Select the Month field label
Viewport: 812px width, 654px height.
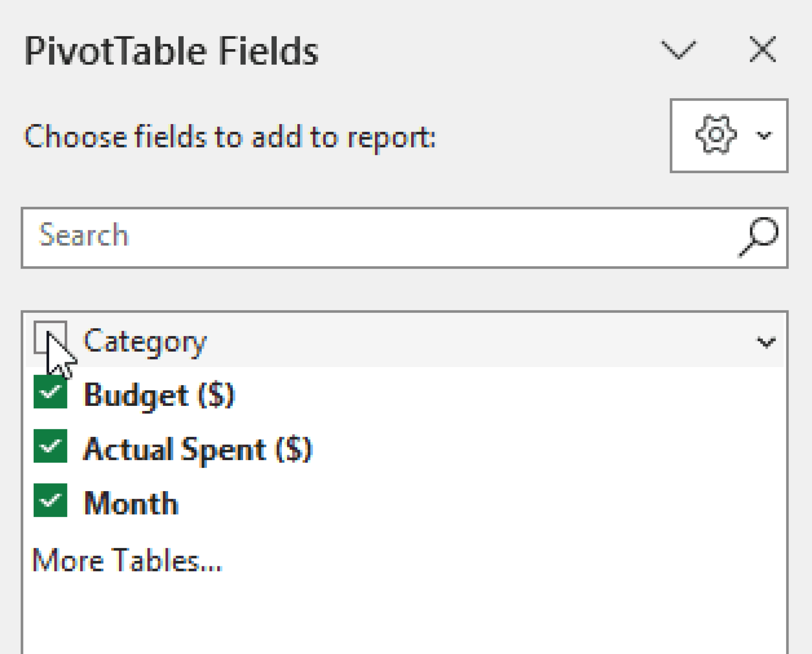pos(131,503)
